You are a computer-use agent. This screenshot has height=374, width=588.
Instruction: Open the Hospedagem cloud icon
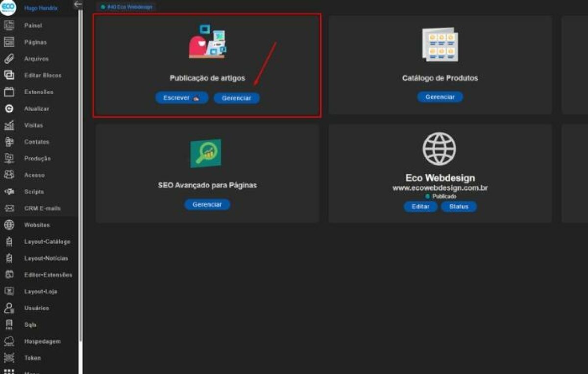9,341
